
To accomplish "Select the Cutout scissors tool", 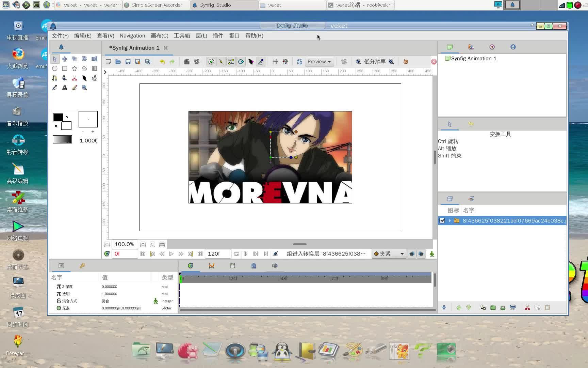I will pos(75,78).
